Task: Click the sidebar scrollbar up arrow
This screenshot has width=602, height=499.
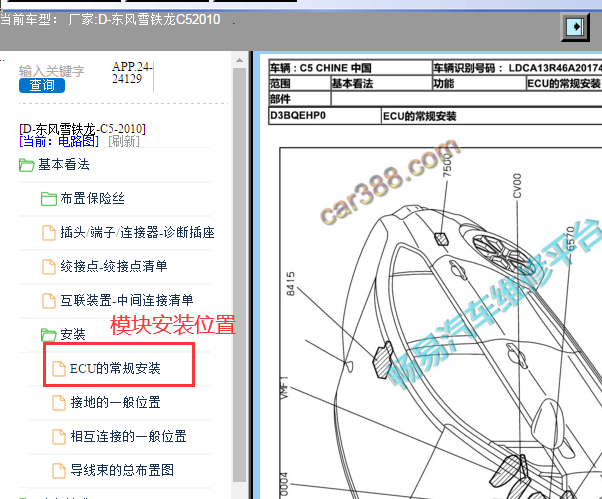Action: pyautogui.click(x=239, y=60)
